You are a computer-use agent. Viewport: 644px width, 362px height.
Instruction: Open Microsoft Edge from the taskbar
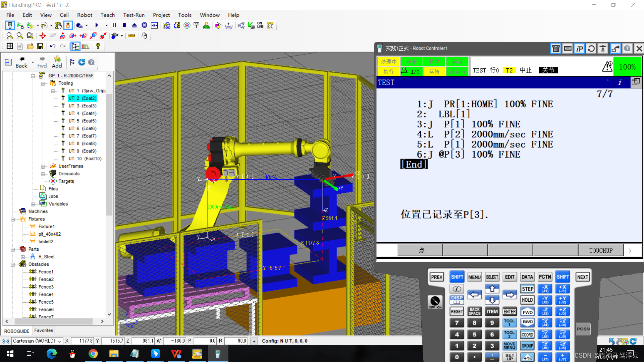click(52, 354)
